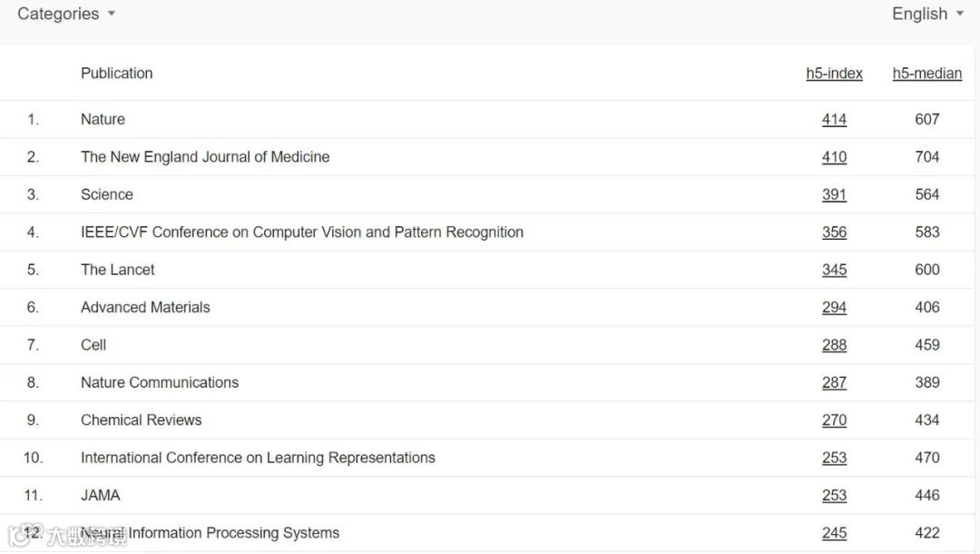The image size is (980, 554).
Task: Click JAMA's h5-index value 253
Action: point(834,496)
